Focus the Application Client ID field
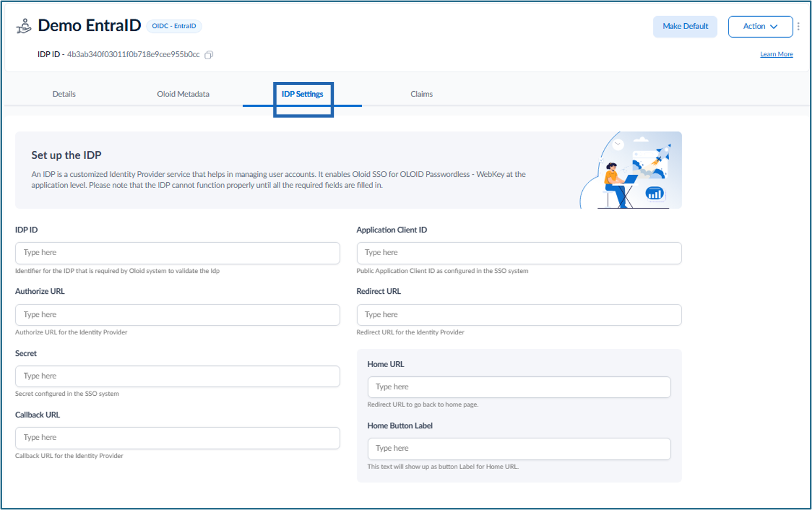Screen dimensions: 812x510 pyautogui.click(x=519, y=253)
